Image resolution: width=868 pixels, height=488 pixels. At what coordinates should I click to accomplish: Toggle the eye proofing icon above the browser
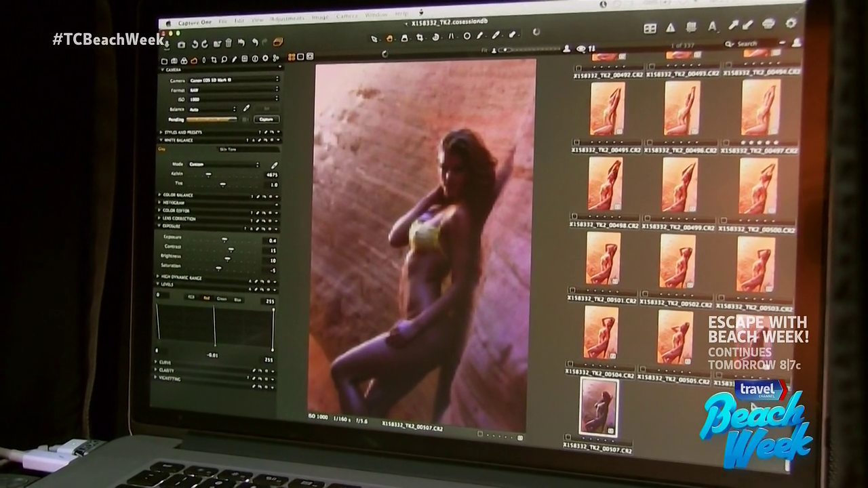tap(581, 49)
